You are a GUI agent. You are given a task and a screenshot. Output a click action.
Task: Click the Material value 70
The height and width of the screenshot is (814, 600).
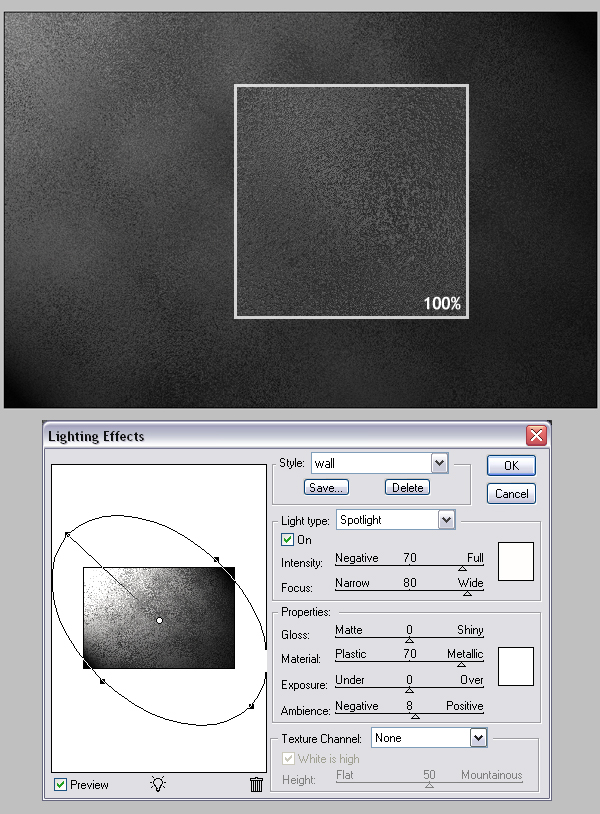410,654
